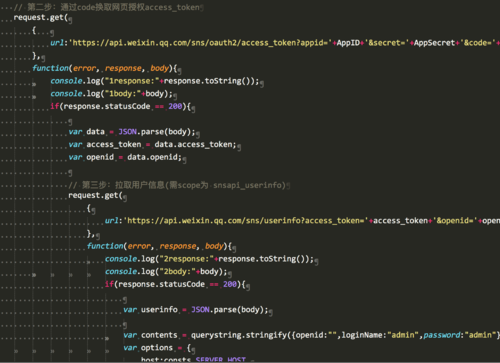Click the var data = JSON.parse(body) line
500x363 pixels.
click(x=132, y=132)
